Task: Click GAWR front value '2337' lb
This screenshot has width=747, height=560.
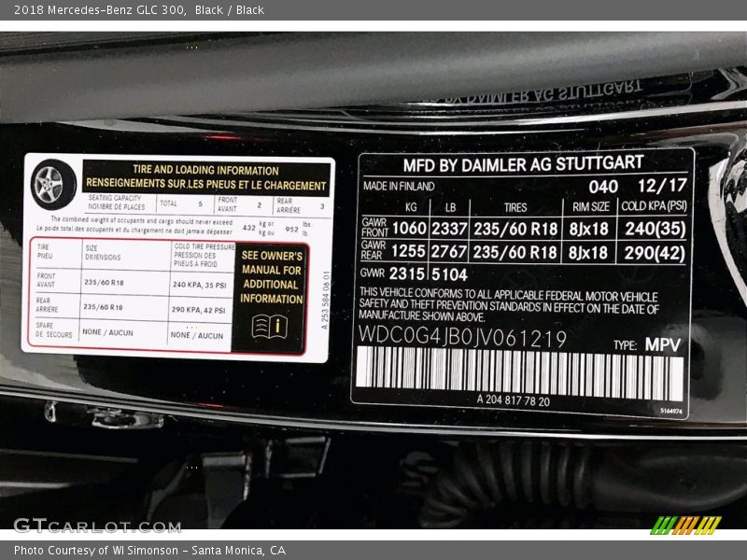Action: (449, 229)
